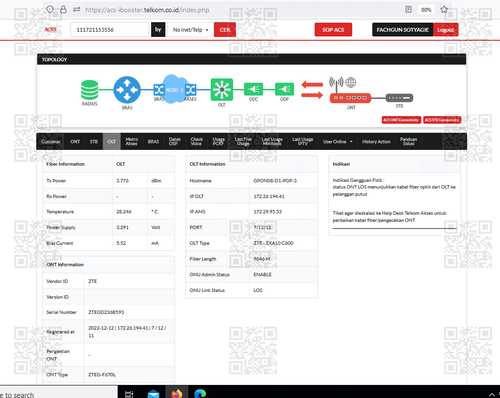Image resolution: width=500 pixels, height=398 pixels.
Task: Click the number search input field
Action: 110,30
